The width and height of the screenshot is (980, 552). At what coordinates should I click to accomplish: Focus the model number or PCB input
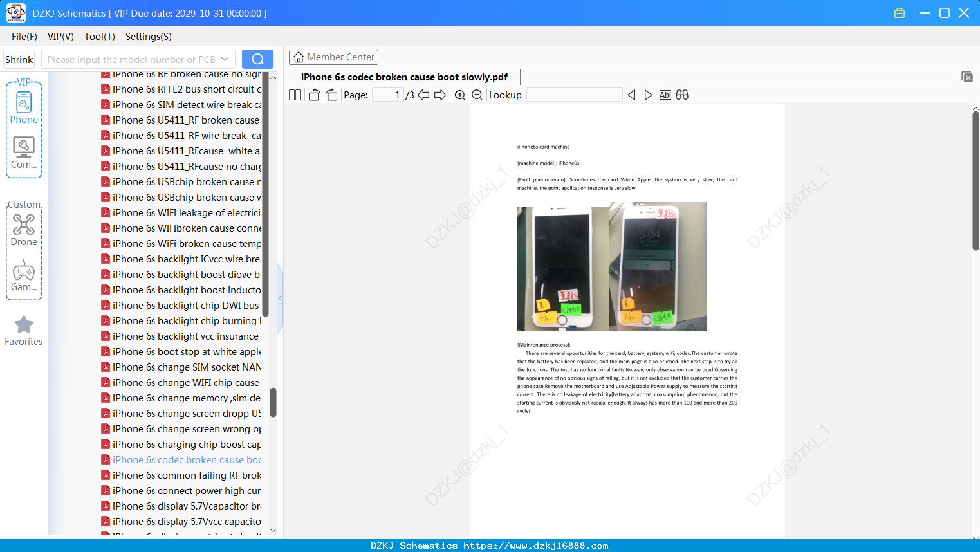(131, 59)
